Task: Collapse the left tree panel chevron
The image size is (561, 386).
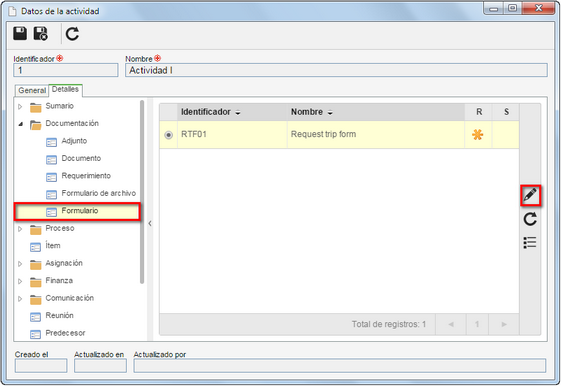Action: click(150, 224)
